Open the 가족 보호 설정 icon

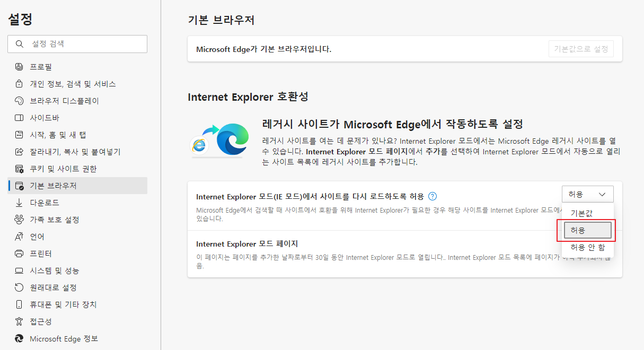pos(19,220)
